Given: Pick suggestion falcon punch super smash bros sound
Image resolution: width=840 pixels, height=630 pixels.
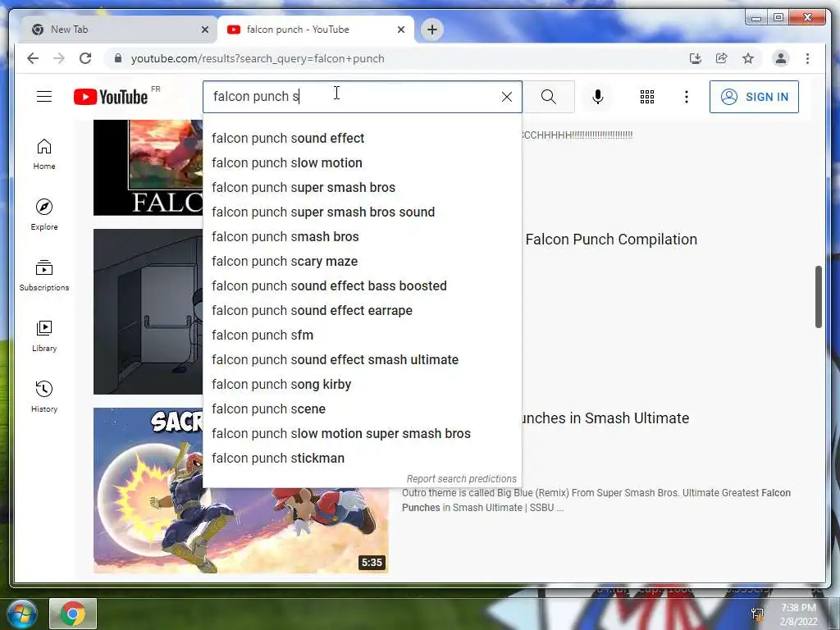Looking at the screenshot, I should [x=362, y=212].
